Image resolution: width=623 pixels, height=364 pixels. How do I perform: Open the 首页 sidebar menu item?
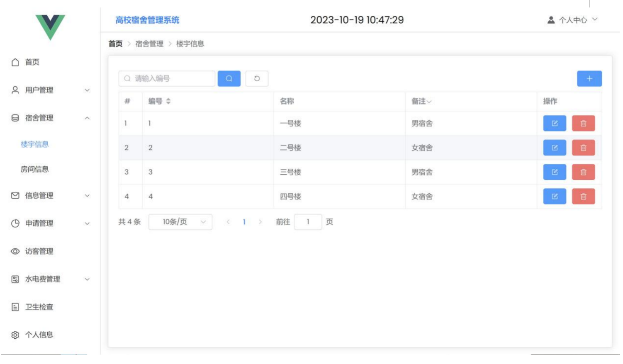pos(50,62)
